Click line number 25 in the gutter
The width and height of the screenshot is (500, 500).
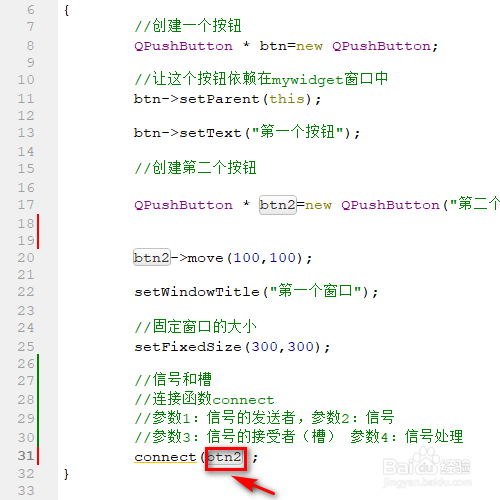tap(26, 346)
